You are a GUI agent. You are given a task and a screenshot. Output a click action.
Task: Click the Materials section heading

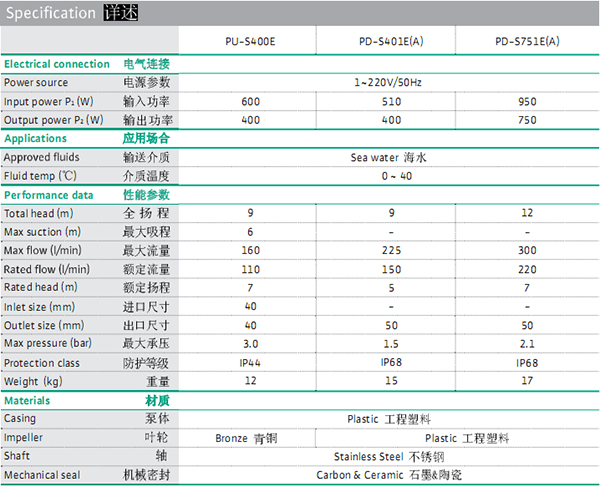pyautogui.click(x=27, y=401)
